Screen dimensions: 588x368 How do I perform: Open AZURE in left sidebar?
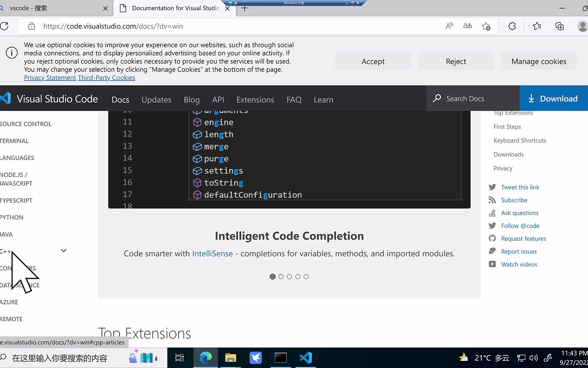9,302
